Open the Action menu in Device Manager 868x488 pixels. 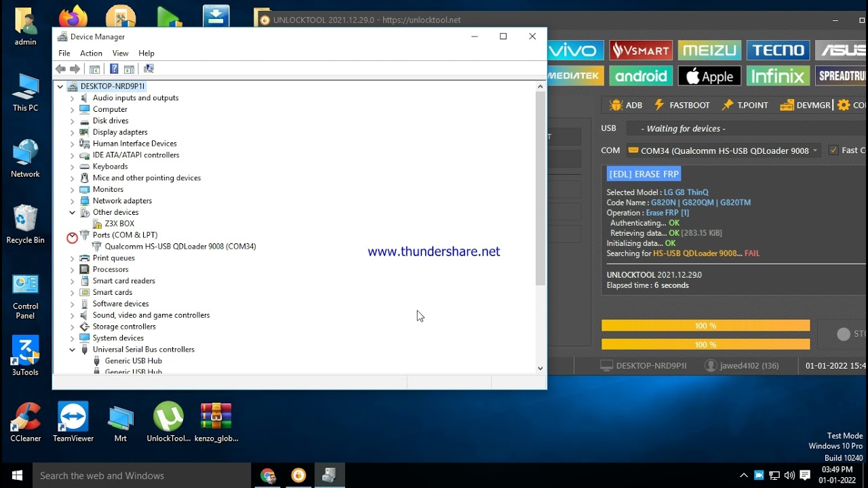pyautogui.click(x=91, y=53)
